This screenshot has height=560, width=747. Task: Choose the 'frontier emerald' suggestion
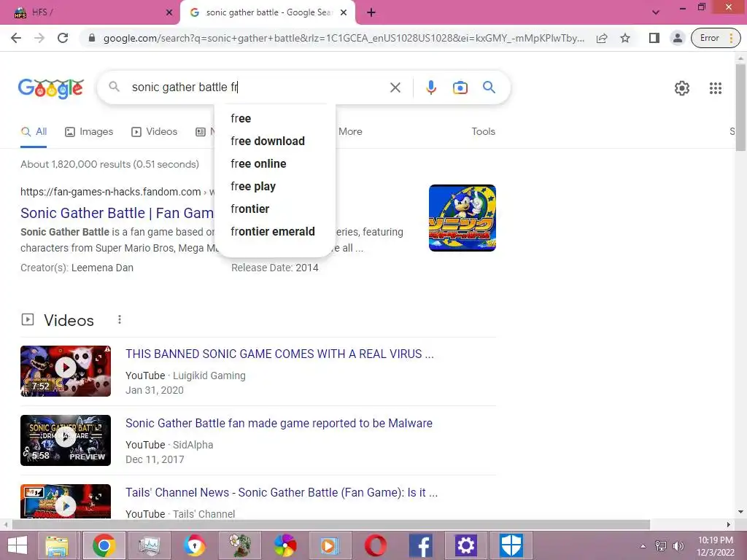point(275,231)
